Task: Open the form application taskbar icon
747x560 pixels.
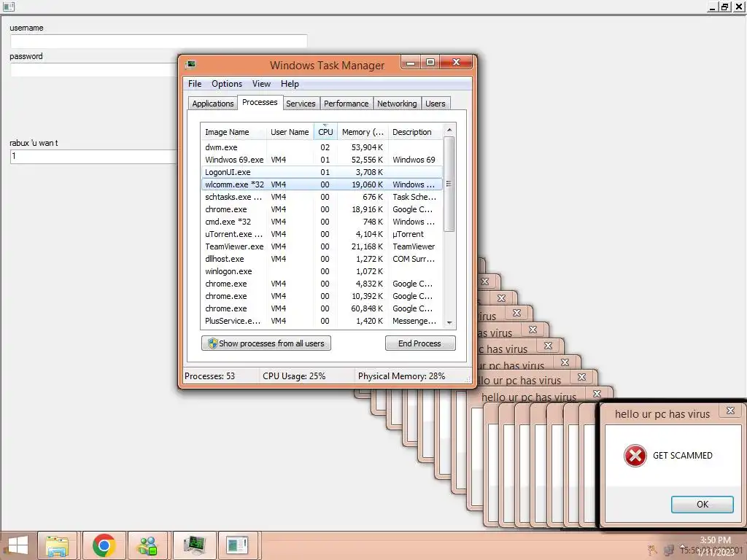Action: 237,545
